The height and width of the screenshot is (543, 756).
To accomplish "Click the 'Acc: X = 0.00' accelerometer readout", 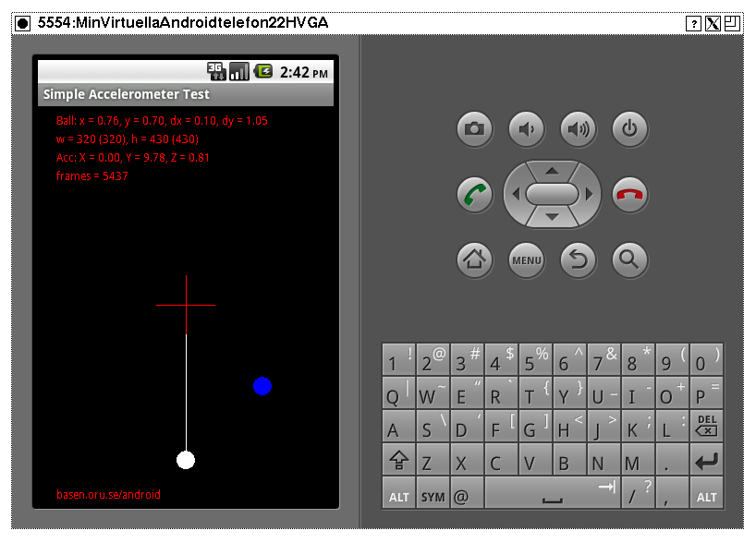I will 132,158.
